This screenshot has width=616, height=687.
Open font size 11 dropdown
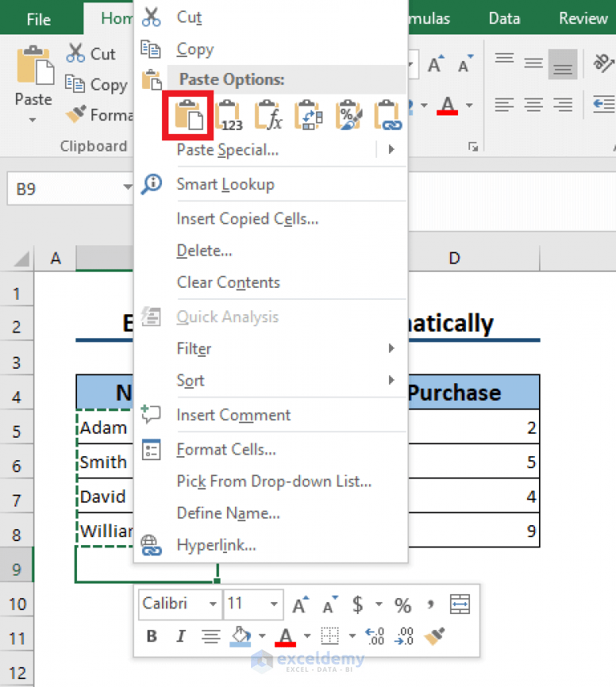point(274,604)
